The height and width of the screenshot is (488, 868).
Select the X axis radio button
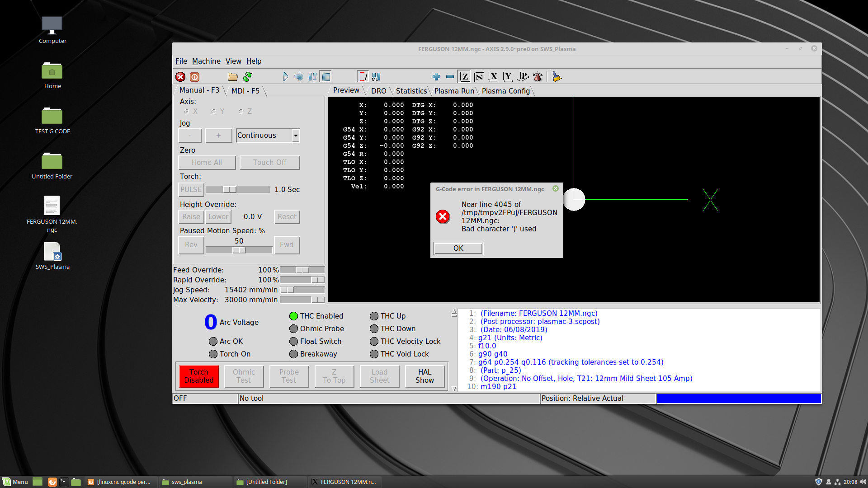[187, 112]
